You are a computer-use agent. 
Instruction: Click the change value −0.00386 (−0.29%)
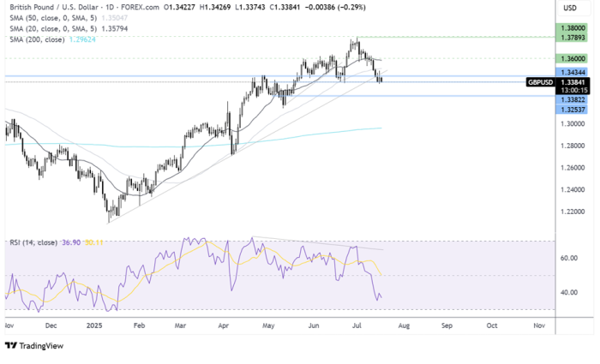(x=335, y=7)
